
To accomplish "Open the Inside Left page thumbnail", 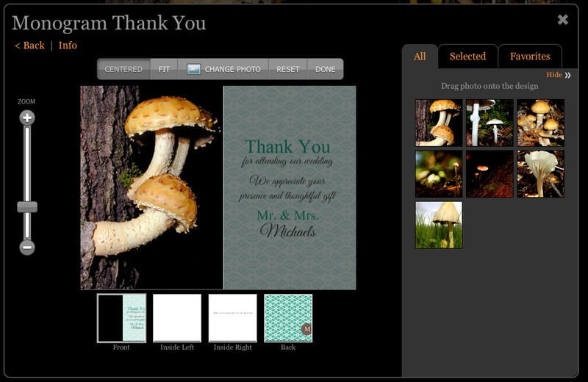I will point(177,318).
